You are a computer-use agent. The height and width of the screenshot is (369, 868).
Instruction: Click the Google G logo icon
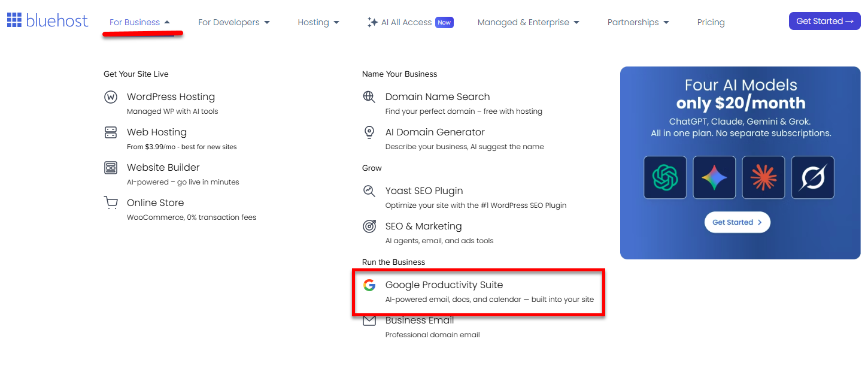[x=369, y=285]
